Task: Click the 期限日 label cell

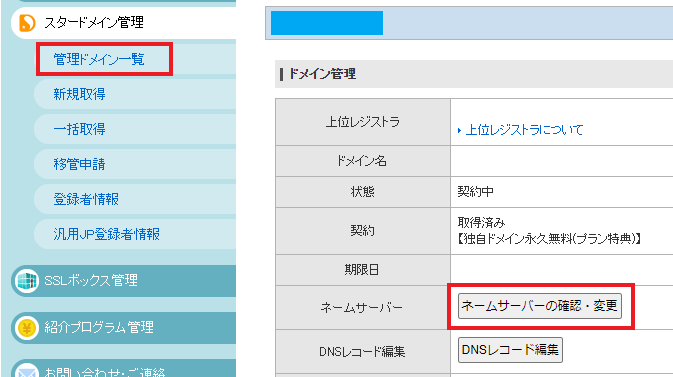Action: point(363,270)
